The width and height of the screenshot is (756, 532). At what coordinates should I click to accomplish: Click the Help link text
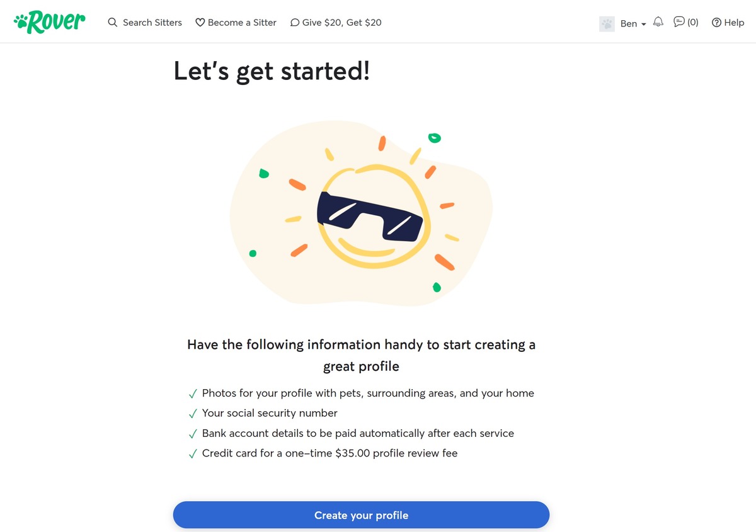point(734,22)
